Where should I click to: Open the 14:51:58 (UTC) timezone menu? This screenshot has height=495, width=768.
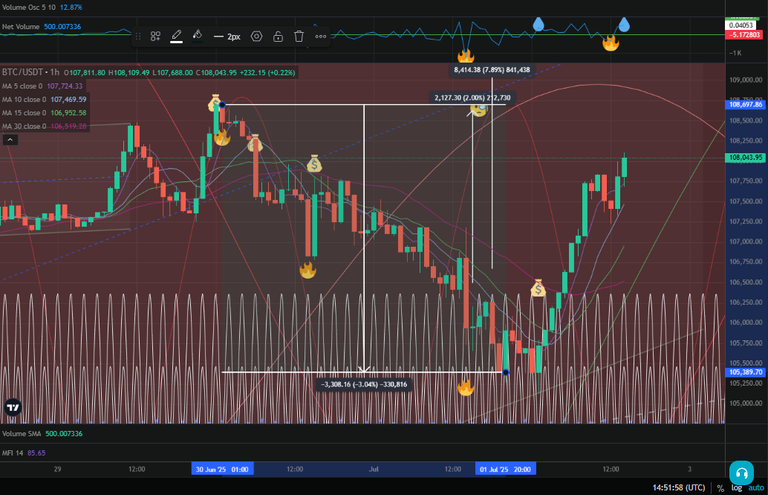coord(678,488)
